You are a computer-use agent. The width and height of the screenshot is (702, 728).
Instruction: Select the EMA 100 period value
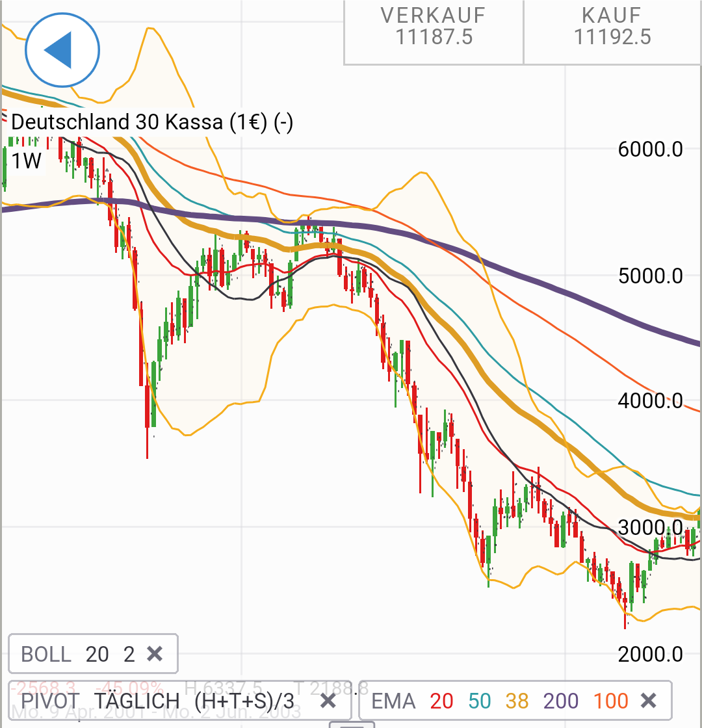tap(611, 701)
